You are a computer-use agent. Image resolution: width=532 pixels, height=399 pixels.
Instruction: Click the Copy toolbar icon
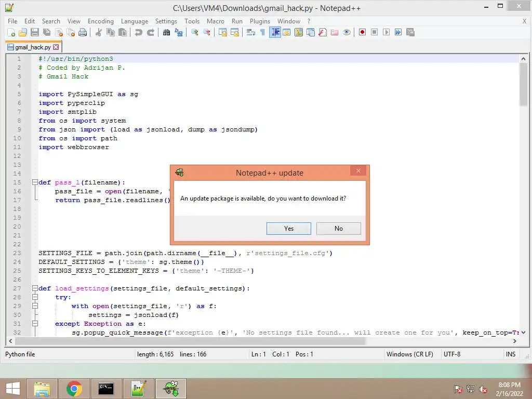(x=111, y=32)
